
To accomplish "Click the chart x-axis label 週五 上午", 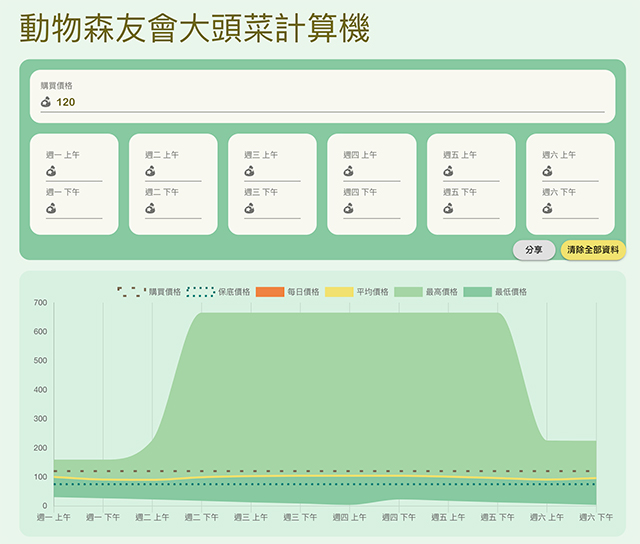I will 449,517.
